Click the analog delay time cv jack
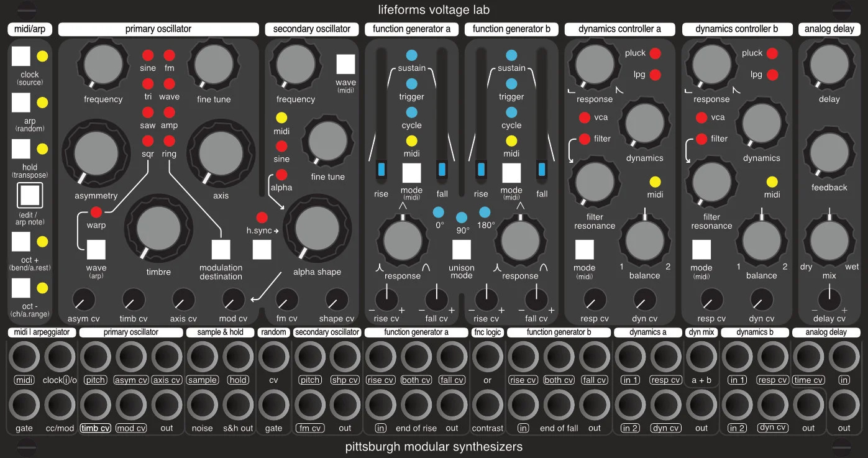 808,357
